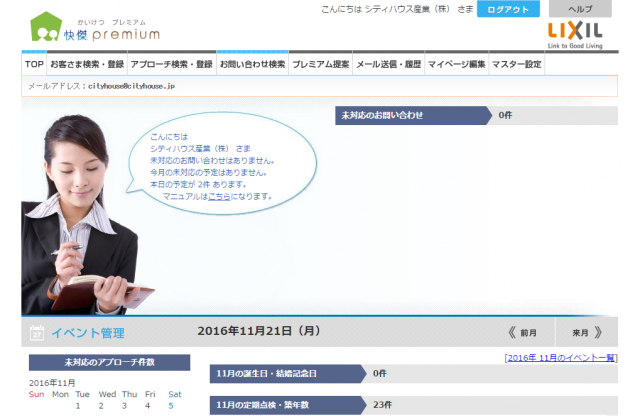Select マイページ編集 tab

click(456, 64)
